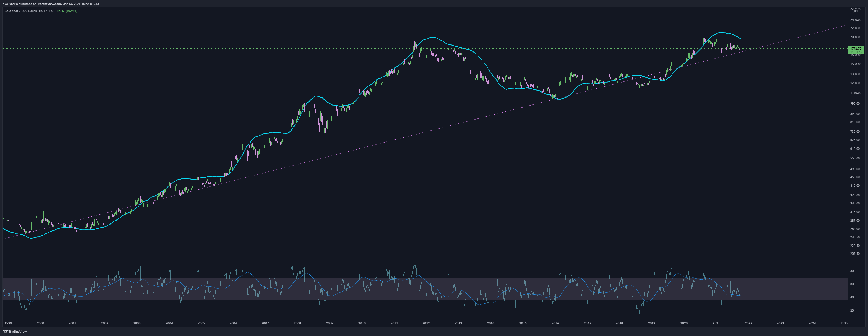Click the 2018 label on time axis

619,324
